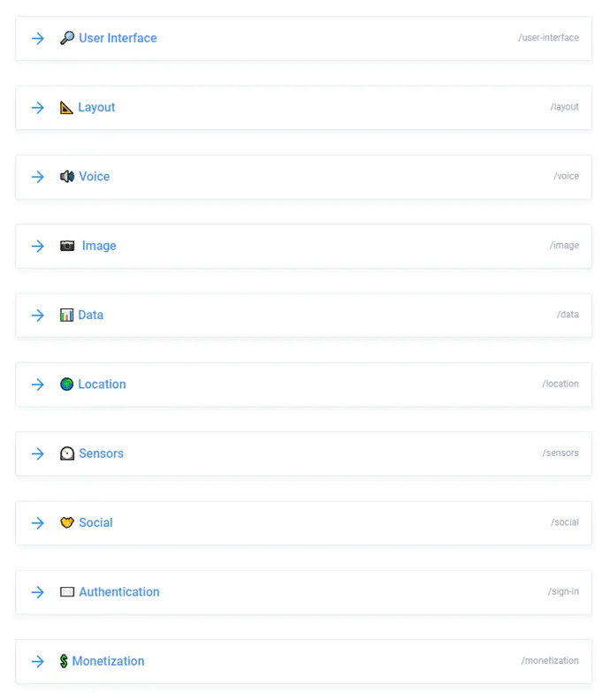
Task: Click the gauge icon beside Sensors
Action: pyautogui.click(x=67, y=453)
